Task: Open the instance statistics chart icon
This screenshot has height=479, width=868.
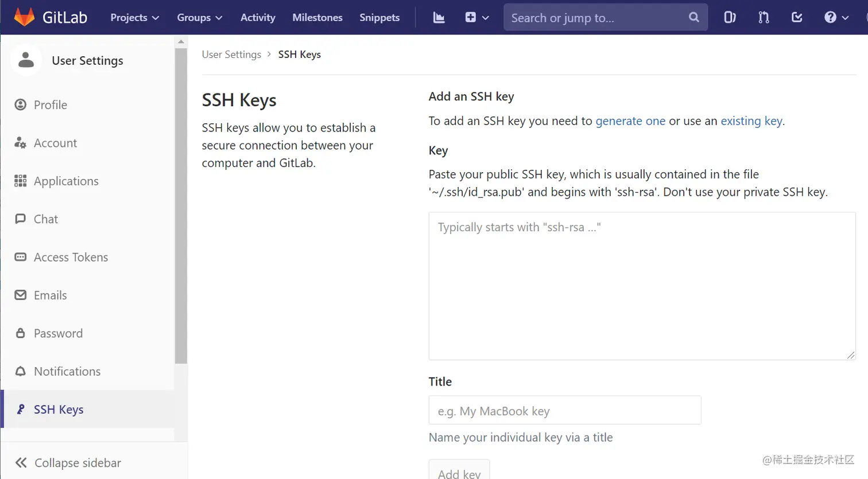Action: 439,17
